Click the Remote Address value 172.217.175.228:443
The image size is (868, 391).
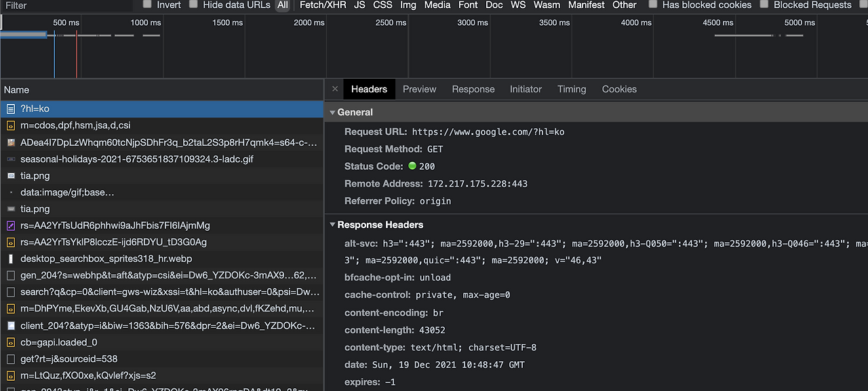pyautogui.click(x=477, y=183)
